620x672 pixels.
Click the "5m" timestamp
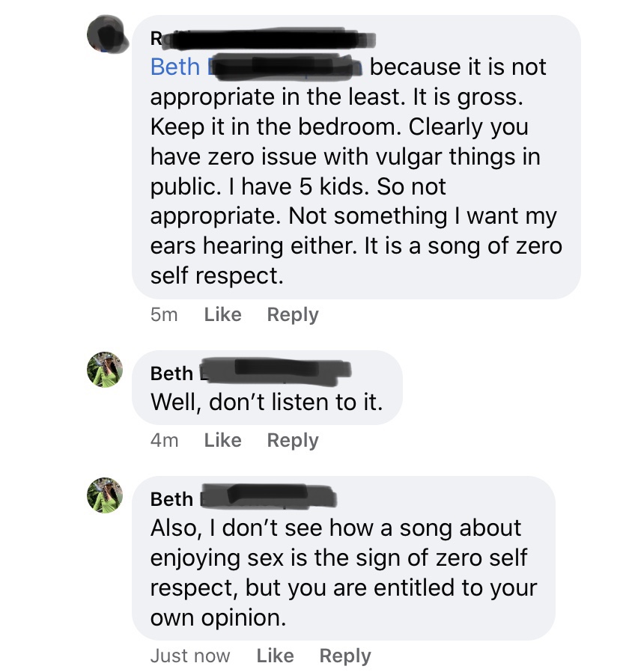(164, 315)
